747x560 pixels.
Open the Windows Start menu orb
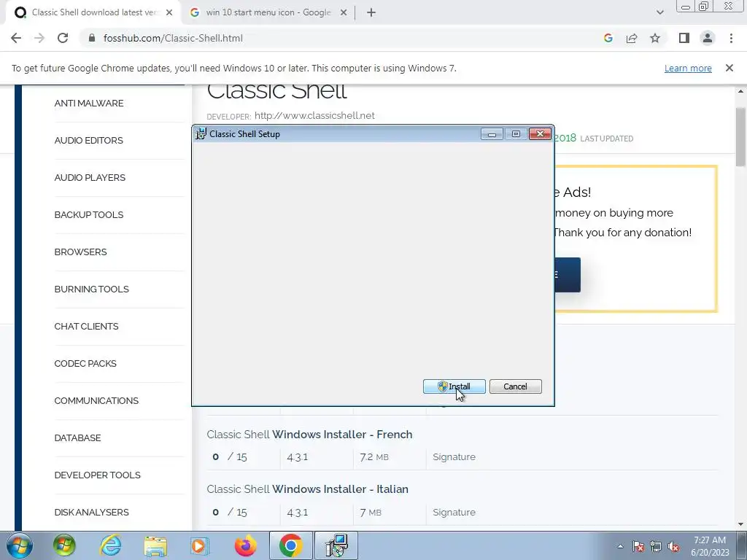pyautogui.click(x=18, y=545)
